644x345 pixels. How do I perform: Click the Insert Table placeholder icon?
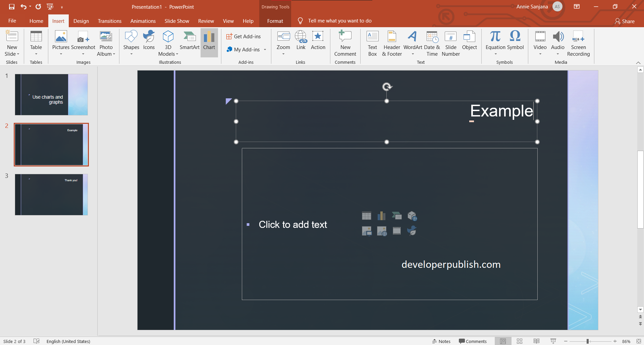[367, 216]
